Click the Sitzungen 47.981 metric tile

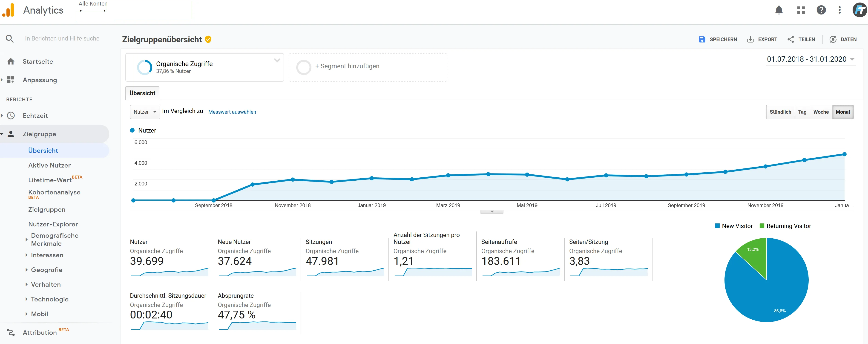point(345,258)
